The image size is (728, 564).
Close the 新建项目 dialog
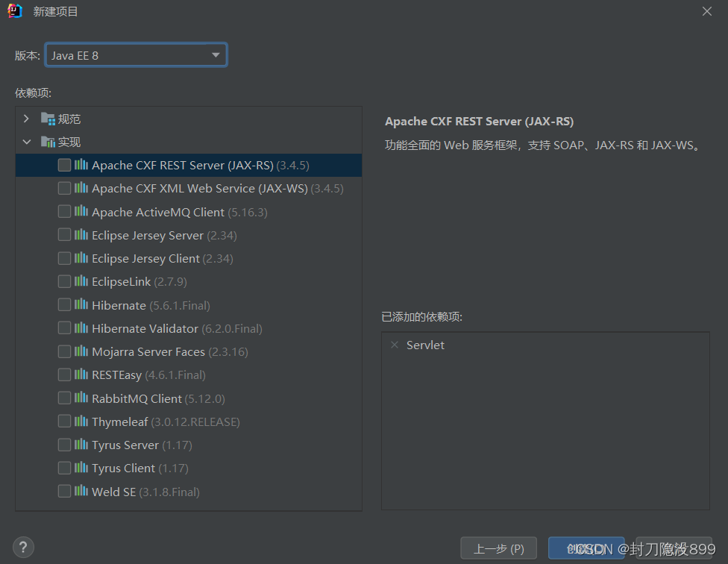(x=706, y=11)
